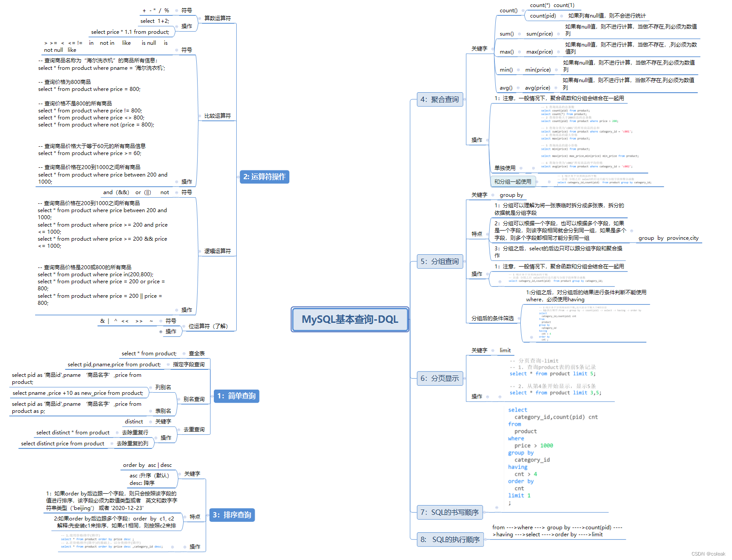Click the 'order by asc | desc' node
This screenshot has width=732, height=560.
coord(148,465)
